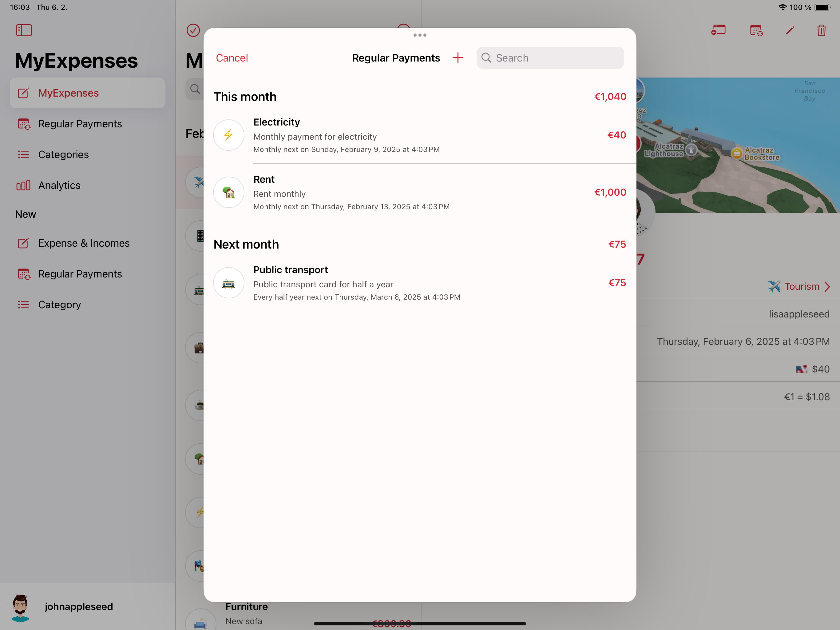Select Regular Payments under New section

point(87,274)
